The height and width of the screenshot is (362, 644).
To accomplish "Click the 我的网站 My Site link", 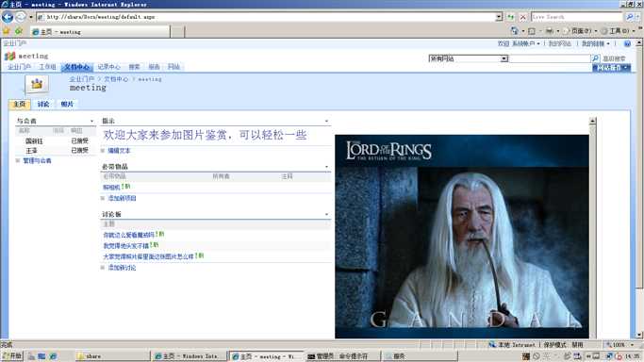I will (559, 43).
